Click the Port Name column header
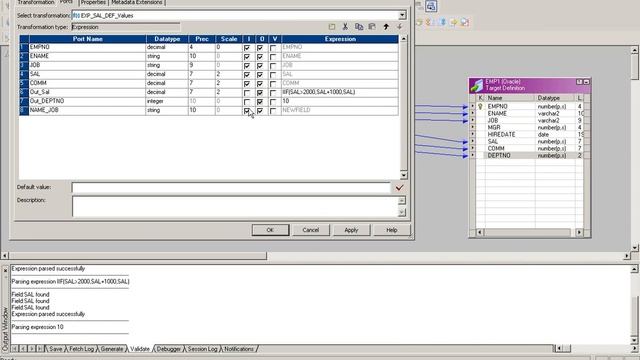This screenshot has height=360, width=640. pyautogui.click(x=87, y=39)
